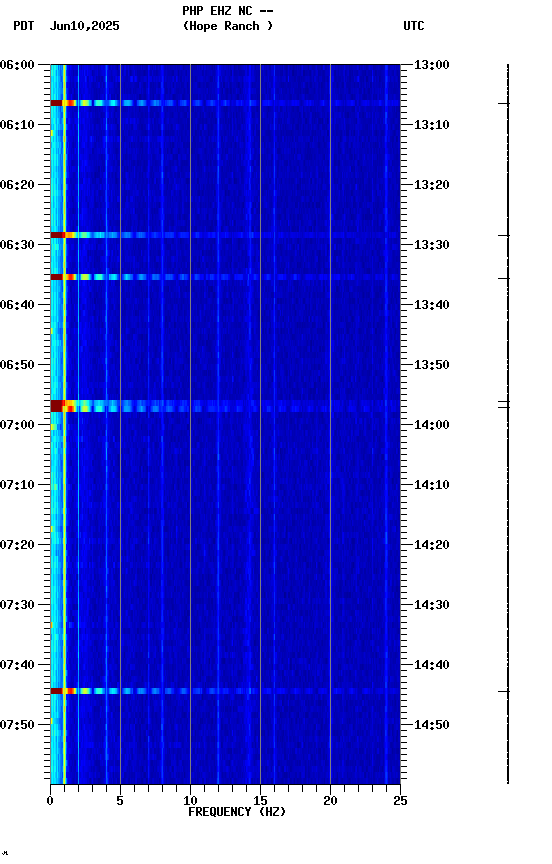552x864 pixels.
Task: Click the 20 Hz frequency tick label
Action: [x=330, y=801]
